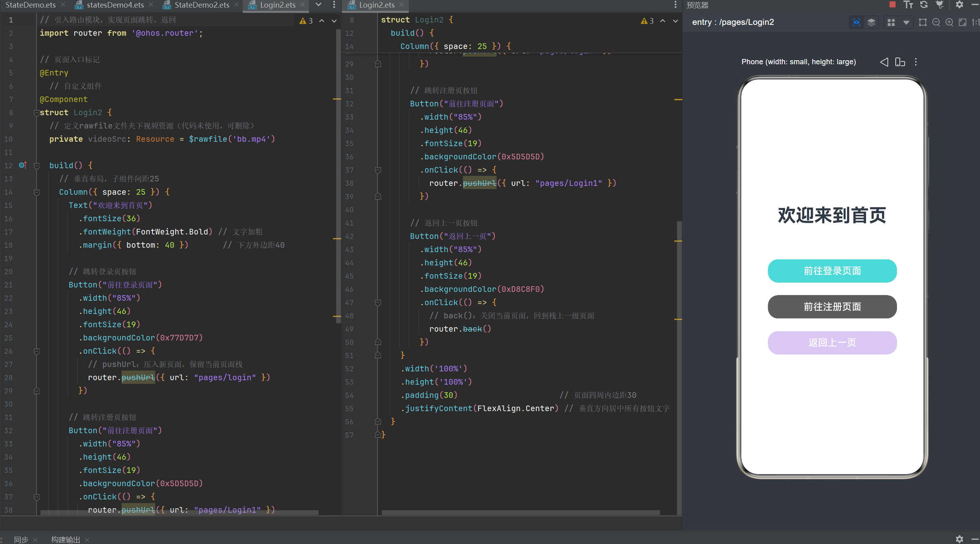
Task: Close the left Login2.ets tab
Action: (302, 5)
